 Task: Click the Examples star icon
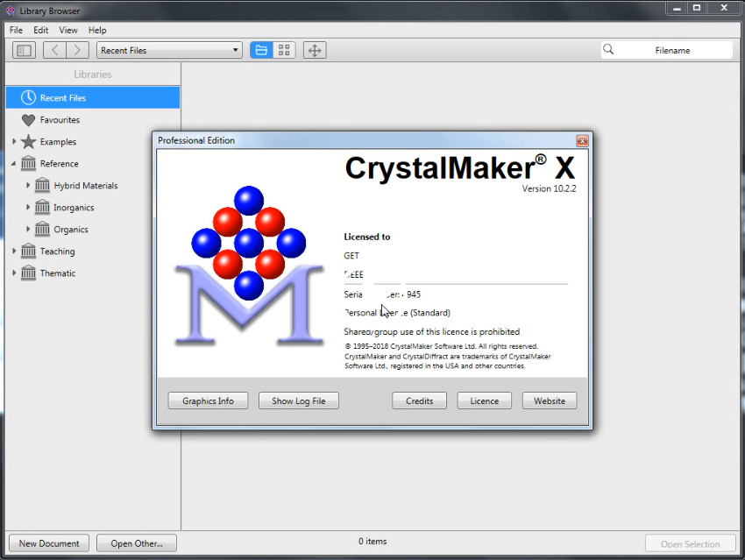pyautogui.click(x=29, y=142)
